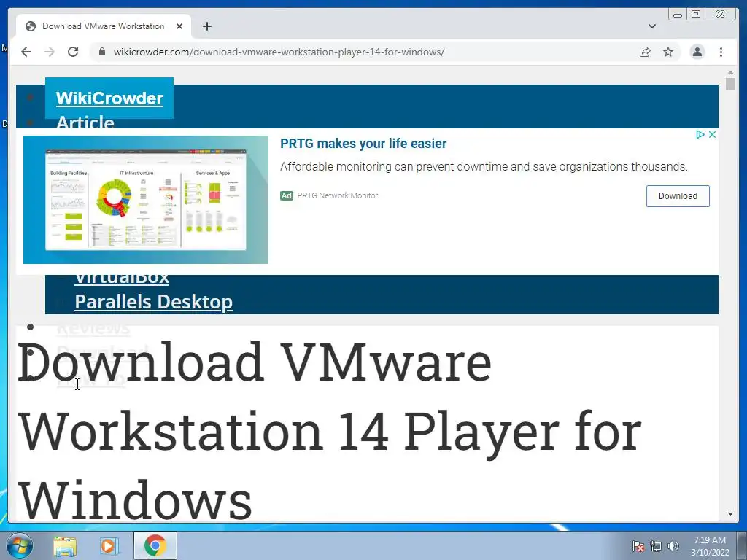Open the WikiCrowder home link
747x560 pixels.
pyautogui.click(x=109, y=98)
